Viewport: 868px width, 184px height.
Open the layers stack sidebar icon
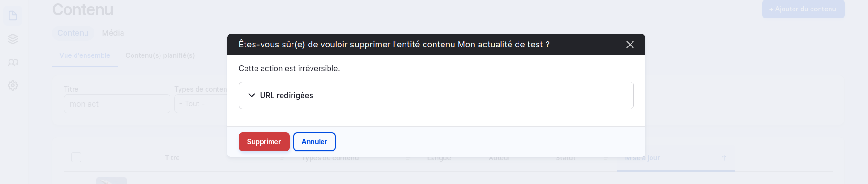[x=13, y=39]
